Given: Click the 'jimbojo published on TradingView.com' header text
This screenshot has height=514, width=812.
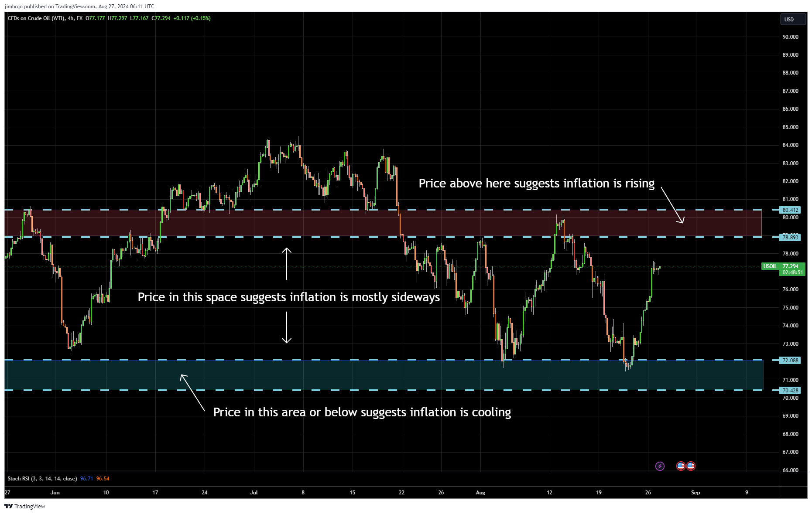Looking at the screenshot, I should [x=50, y=7].
